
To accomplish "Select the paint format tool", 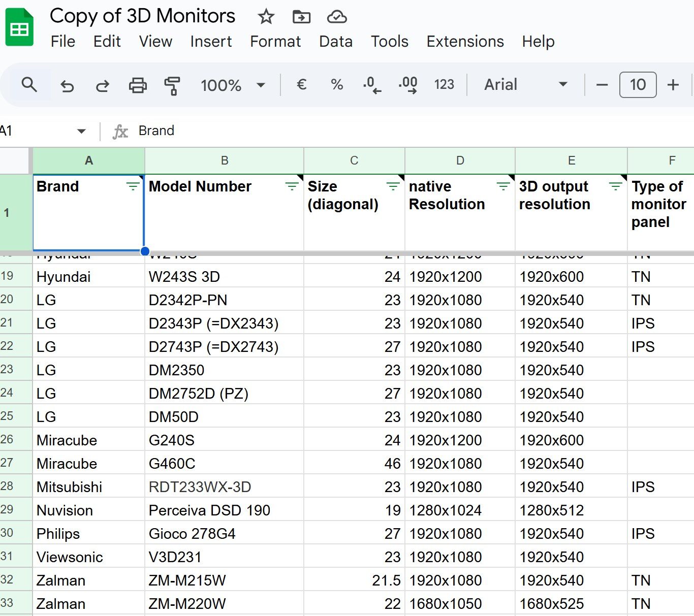I will 172,85.
